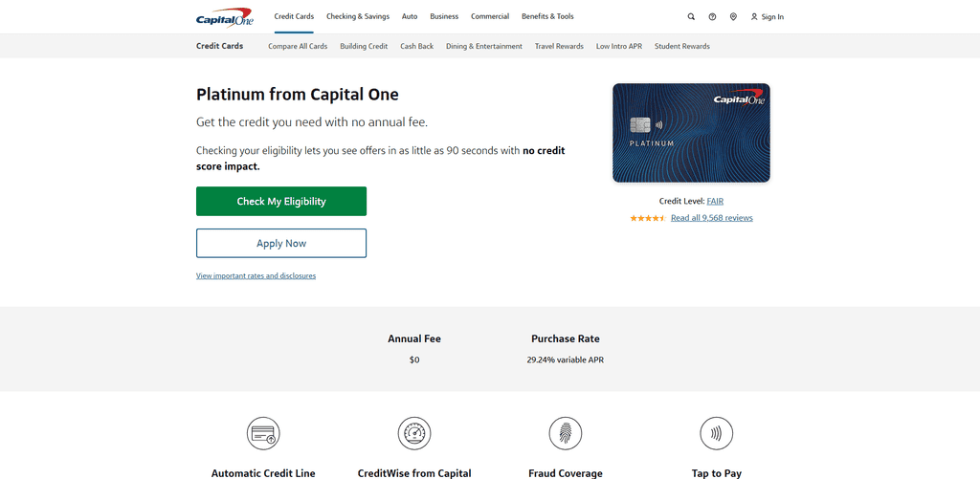980x479 pixels.
Task: Click Check My Eligibility button
Action: click(281, 201)
